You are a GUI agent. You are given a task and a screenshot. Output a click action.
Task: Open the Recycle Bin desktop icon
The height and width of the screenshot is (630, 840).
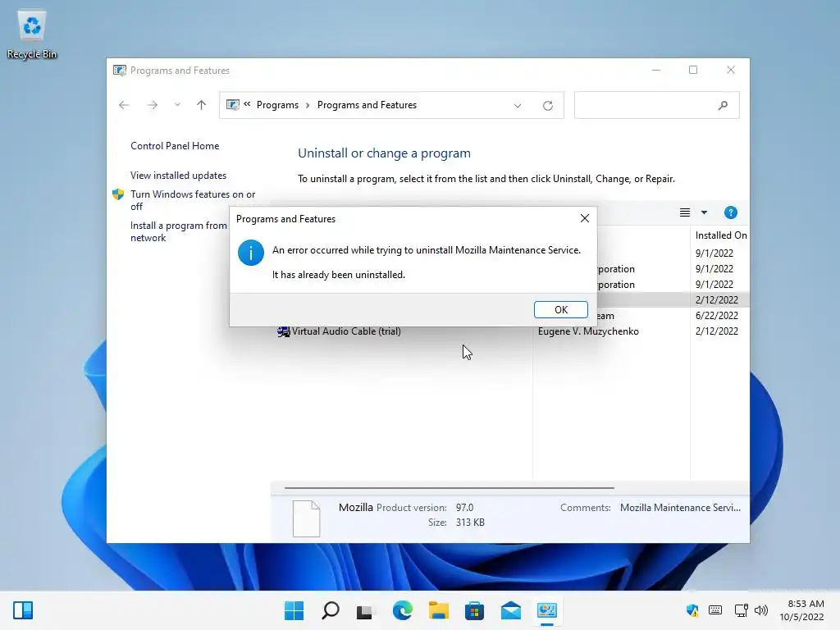coord(32,34)
